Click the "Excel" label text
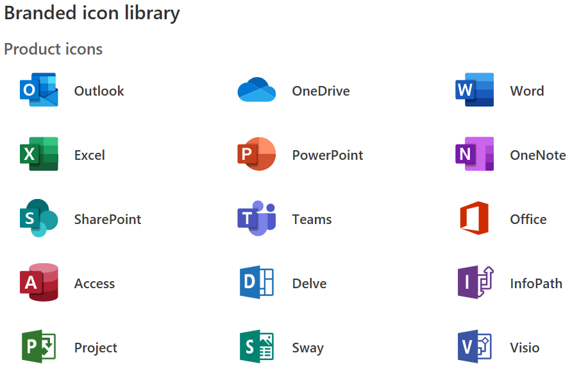Viewport: 588px width, 371px height. tap(90, 155)
